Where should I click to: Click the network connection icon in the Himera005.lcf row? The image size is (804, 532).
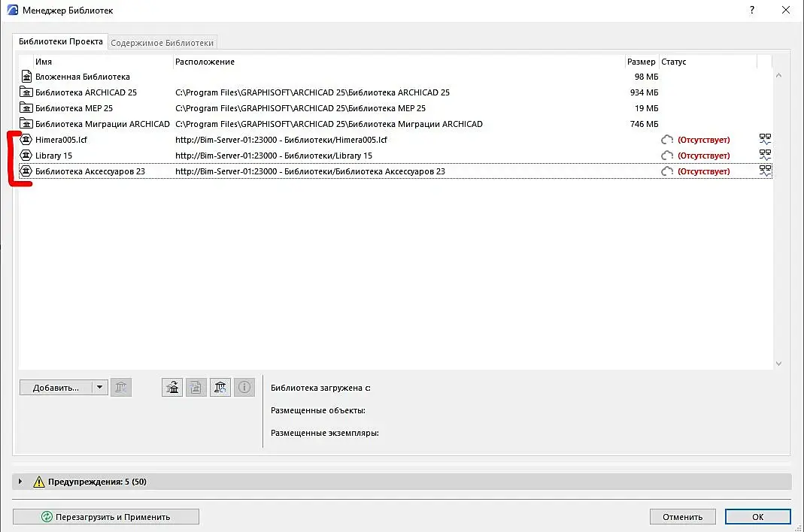pos(765,140)
